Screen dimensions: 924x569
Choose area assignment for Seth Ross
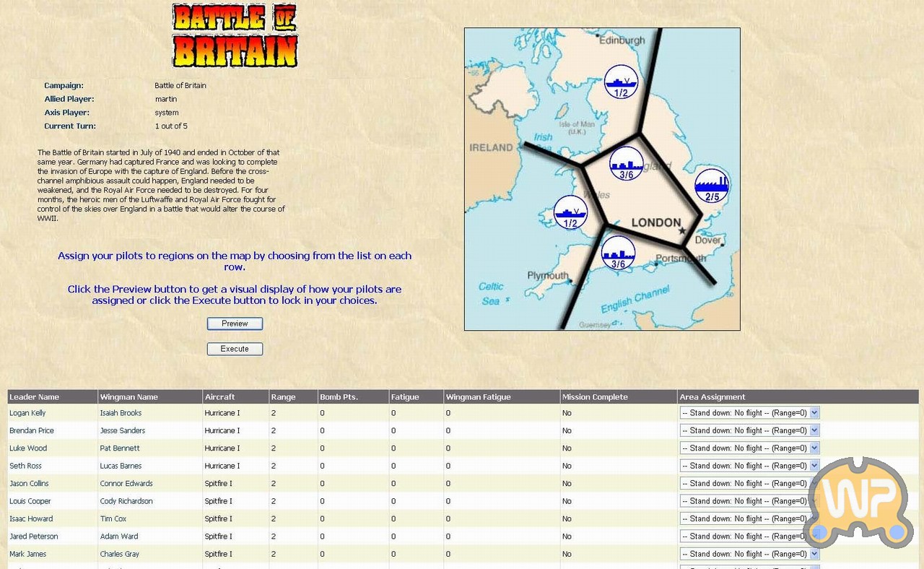click(x=749, y=466)
